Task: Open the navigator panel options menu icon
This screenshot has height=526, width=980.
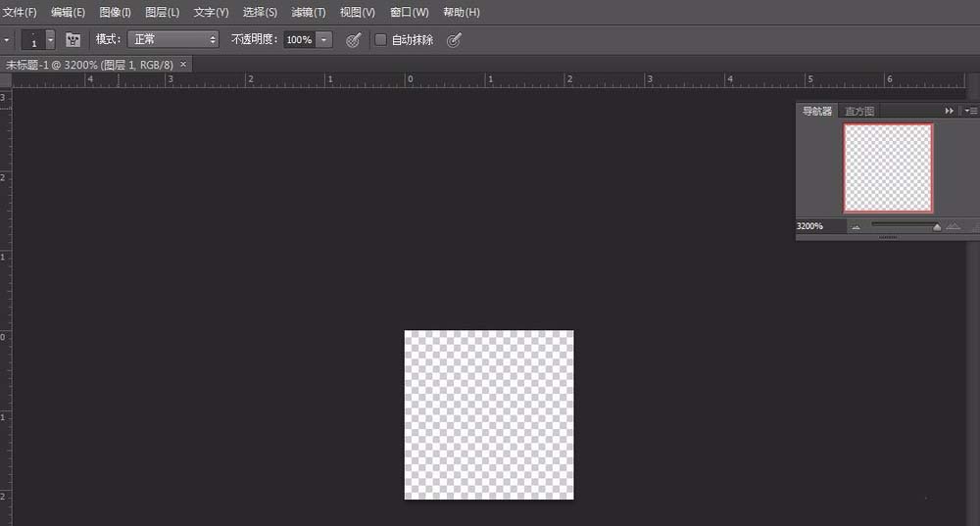Action: (x=970, y=112)
